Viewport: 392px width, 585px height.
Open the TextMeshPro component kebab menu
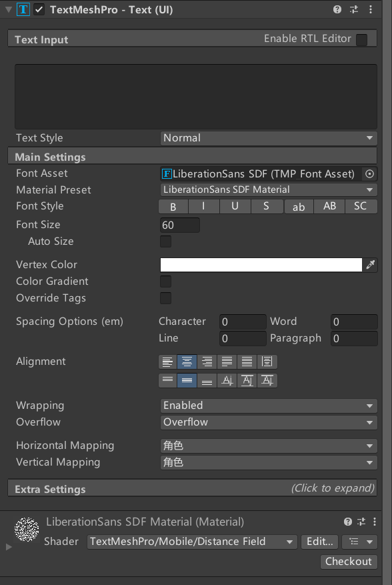click(371, 9)
